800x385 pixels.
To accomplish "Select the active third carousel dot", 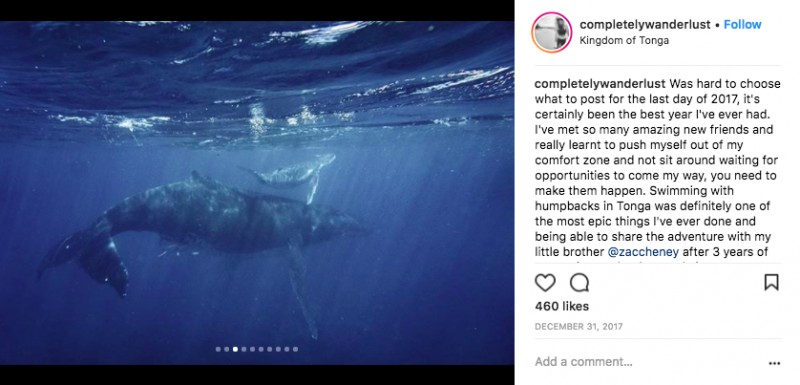I will tap(235, 349).
